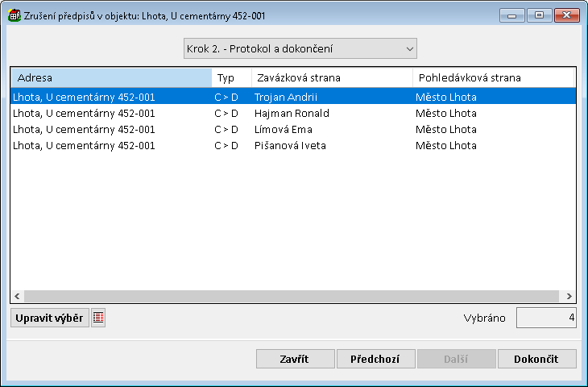
Task: Click the list view icon beside Upravit výběr
Action: click(98, 318)
